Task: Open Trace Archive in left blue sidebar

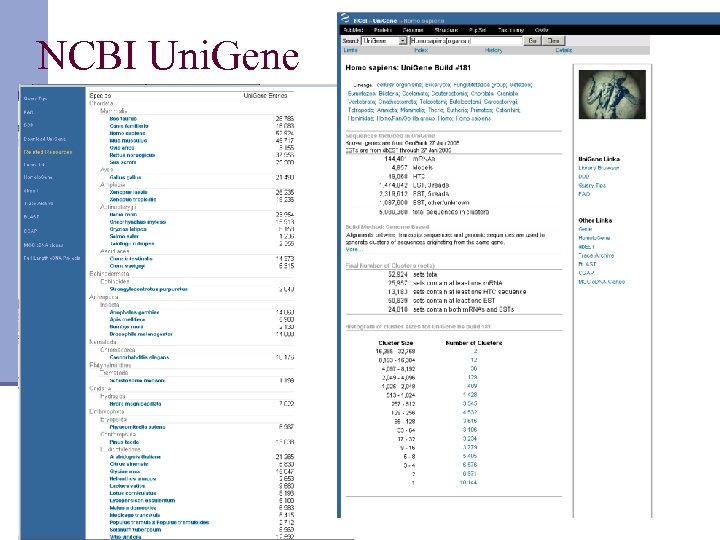Action: coord(39,203)
